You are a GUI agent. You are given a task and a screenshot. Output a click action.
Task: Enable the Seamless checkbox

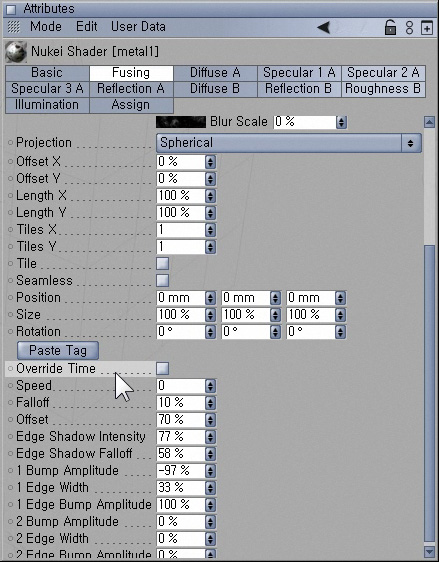pyautogui.click(x=163, y=280)
